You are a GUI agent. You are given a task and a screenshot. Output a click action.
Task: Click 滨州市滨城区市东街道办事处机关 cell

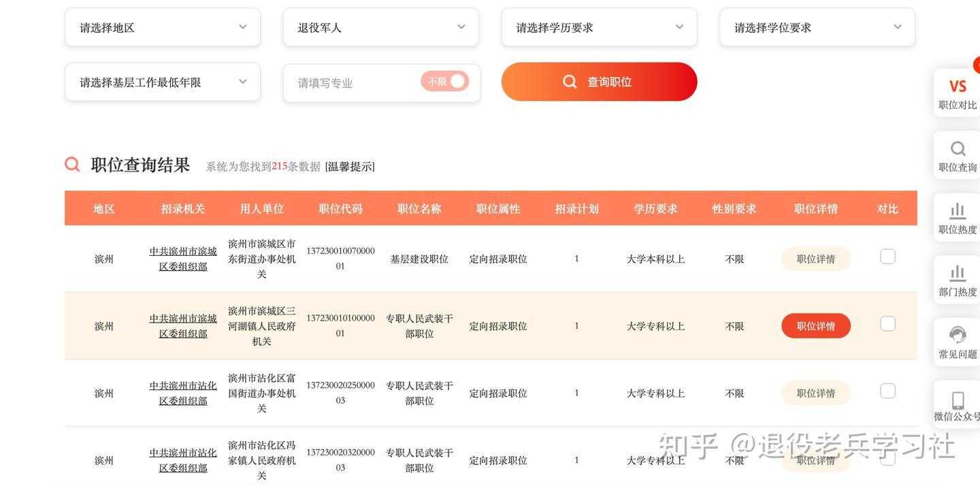point(262,259)
